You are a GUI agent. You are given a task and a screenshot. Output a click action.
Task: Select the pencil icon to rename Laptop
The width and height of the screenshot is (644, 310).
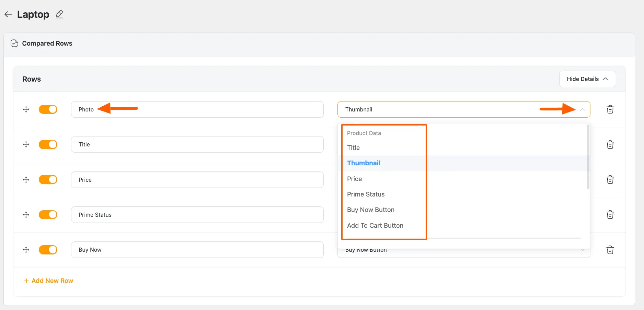coord(59,14)
